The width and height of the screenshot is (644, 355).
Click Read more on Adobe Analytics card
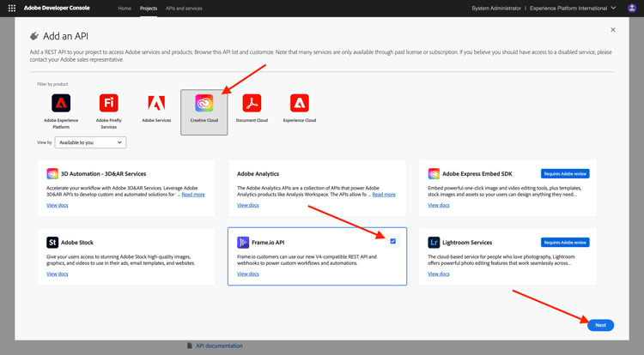384,195
